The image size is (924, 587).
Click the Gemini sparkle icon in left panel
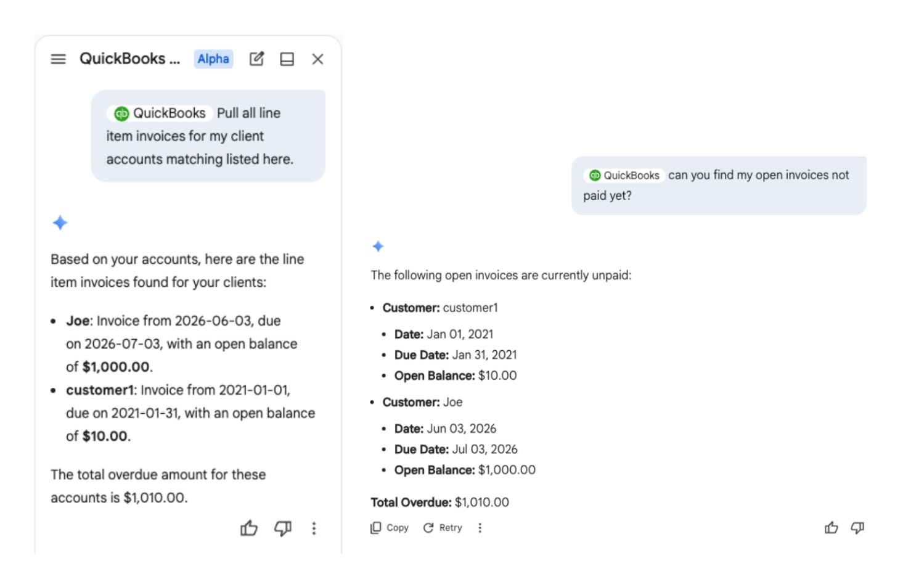(x=60, y=223)
